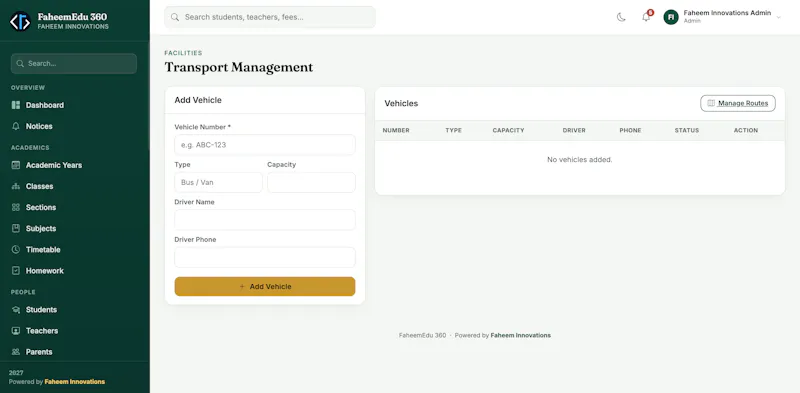
Task: Focus the Type Bus / Van field
Action: (218, 182)
